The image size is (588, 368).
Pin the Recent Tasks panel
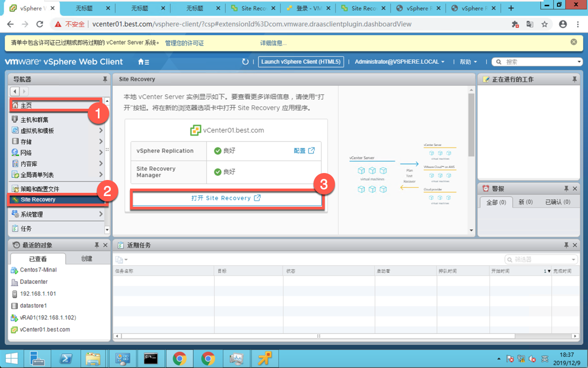click(566, 245)
